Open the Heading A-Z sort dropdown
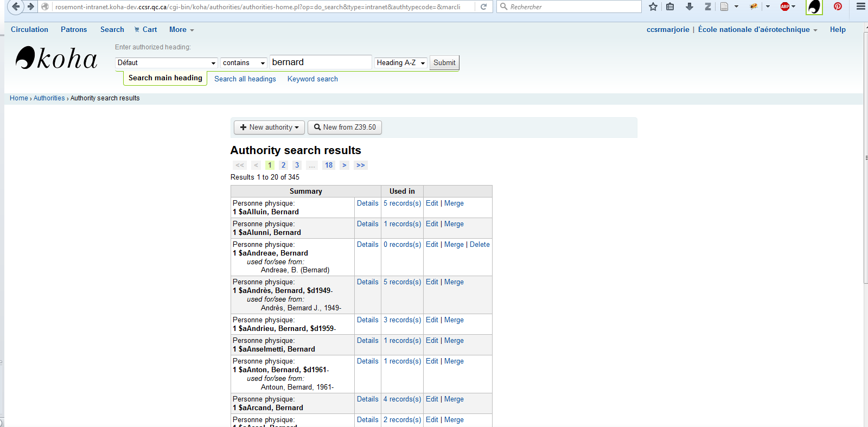Screen dimensions: 868x427 coord(401,63)
